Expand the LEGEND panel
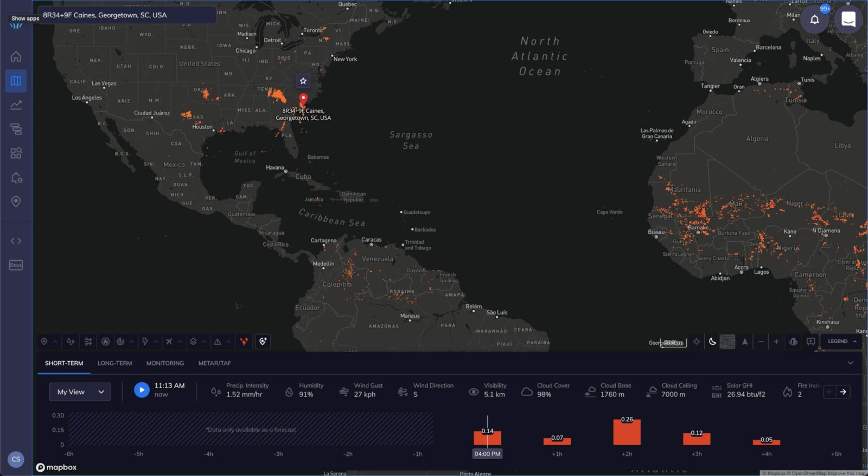The height and width of the screenshot is (476, 868). (x=842, y=342)
